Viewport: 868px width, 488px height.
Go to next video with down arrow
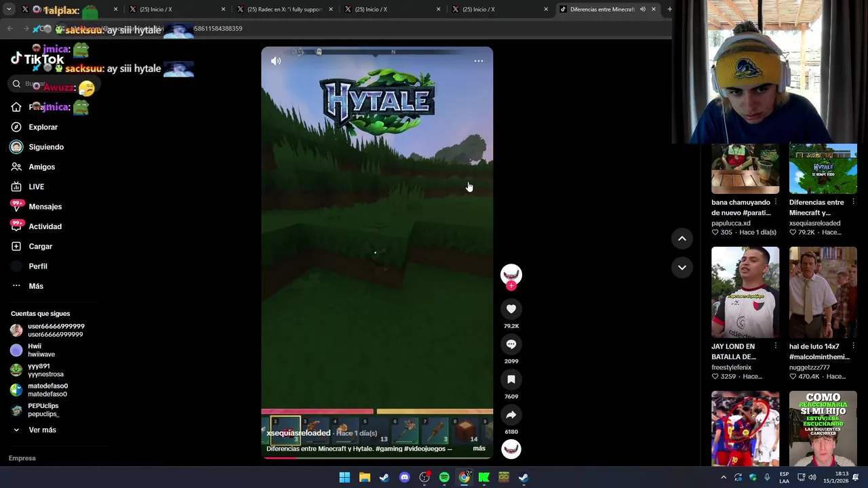[682, 268]
